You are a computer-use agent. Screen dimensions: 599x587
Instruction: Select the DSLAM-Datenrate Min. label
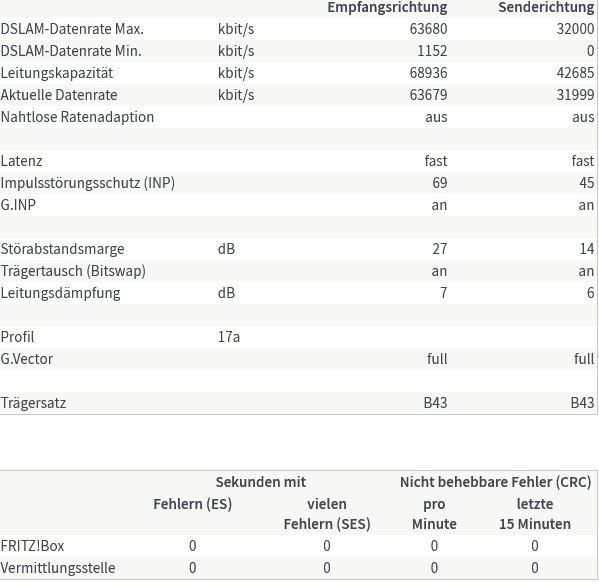pyautogui.click(x=71, y=51)
